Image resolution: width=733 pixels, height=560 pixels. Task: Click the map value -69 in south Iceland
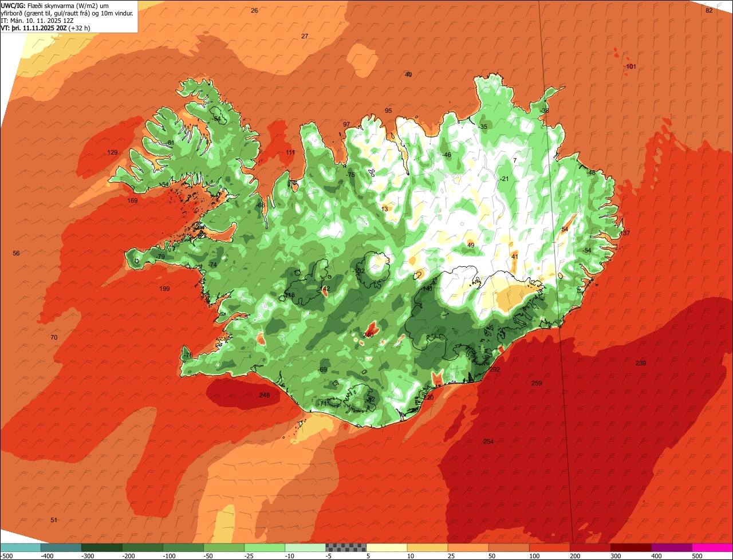tap(322, 370)
